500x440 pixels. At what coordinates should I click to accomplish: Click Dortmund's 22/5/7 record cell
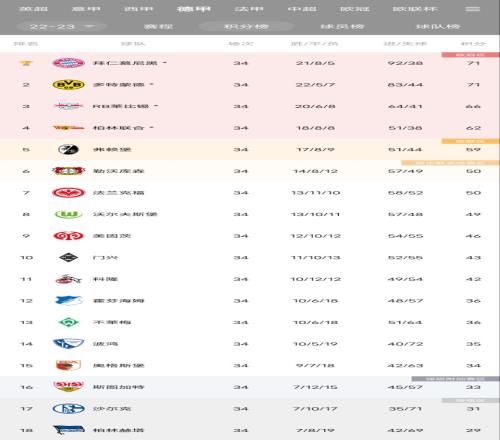click(x=315, y=85)
